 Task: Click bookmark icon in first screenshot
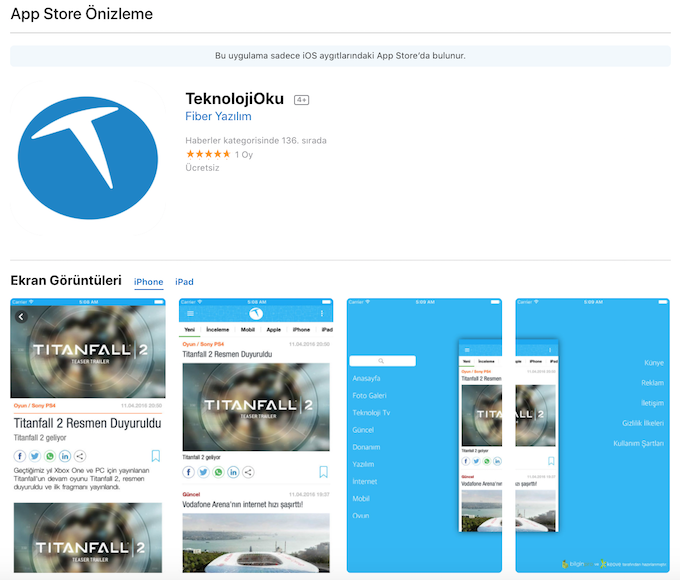[155, 456]
